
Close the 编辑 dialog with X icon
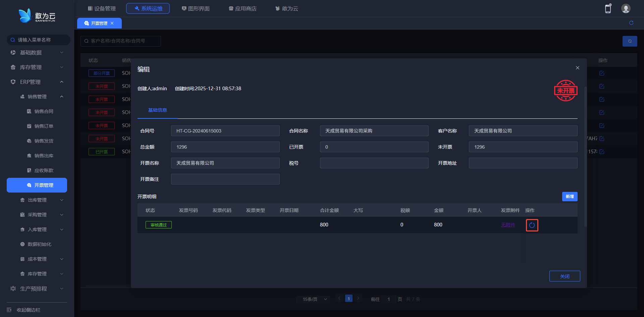click(577, 68)
